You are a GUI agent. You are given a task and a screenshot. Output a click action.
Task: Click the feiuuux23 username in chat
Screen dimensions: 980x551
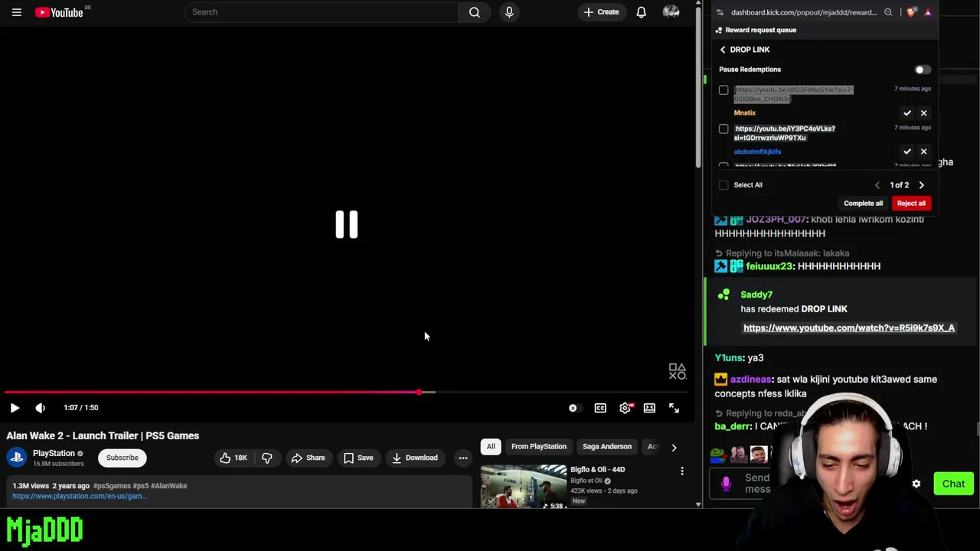pos(769,266)
